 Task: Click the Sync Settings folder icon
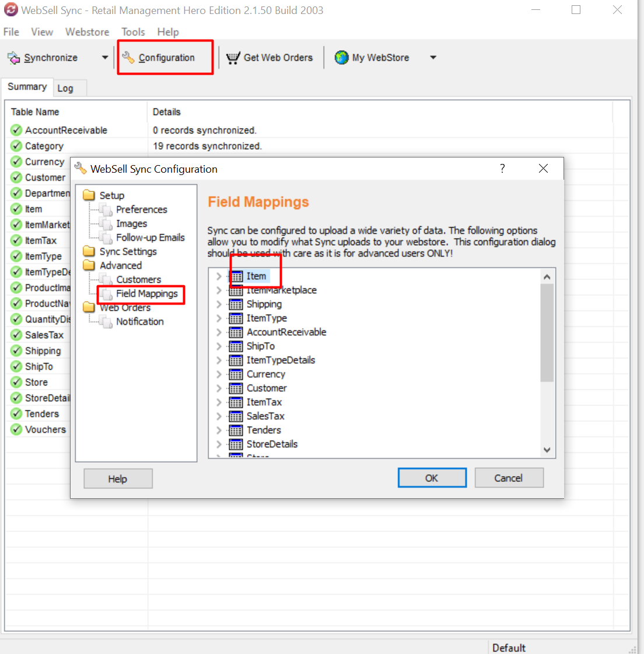[89, 251]
